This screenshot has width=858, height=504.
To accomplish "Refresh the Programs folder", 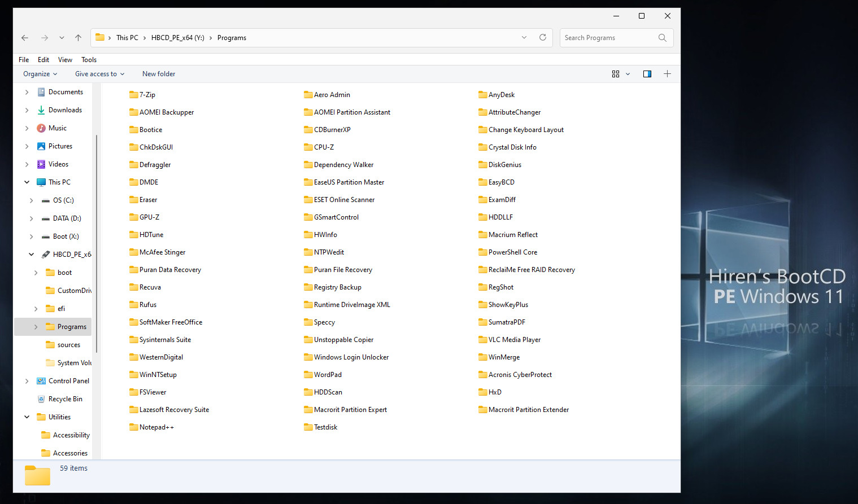I will (542, 37).
